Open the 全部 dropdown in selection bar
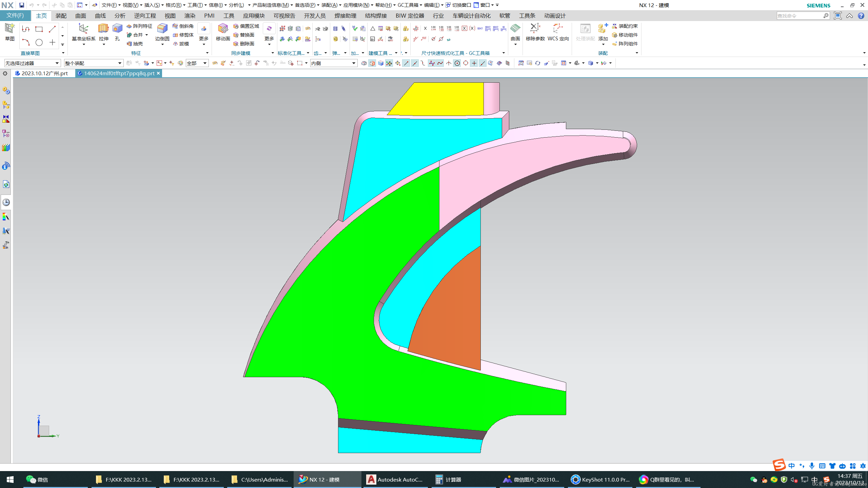 [x=197, y=63]
